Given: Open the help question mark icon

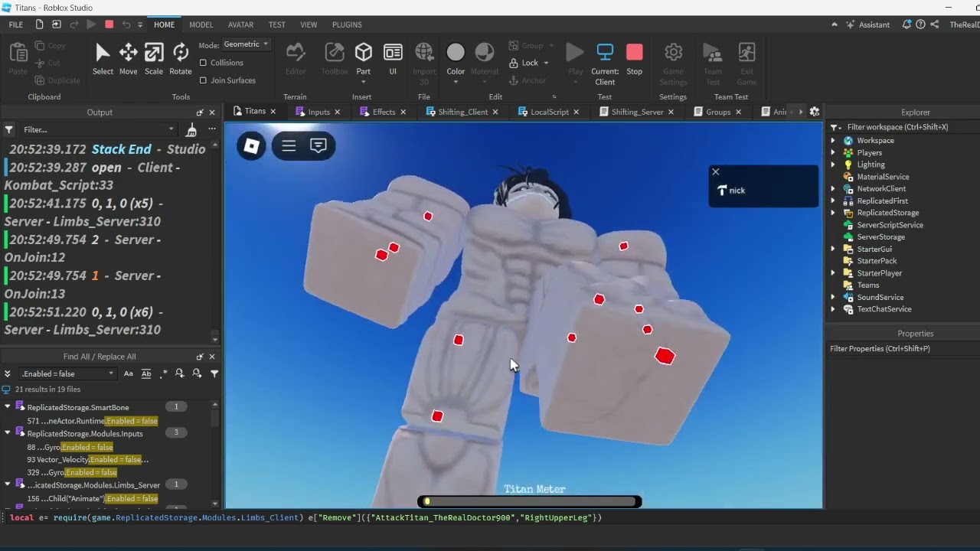Looking at the screenshot, I should [920, 24].
